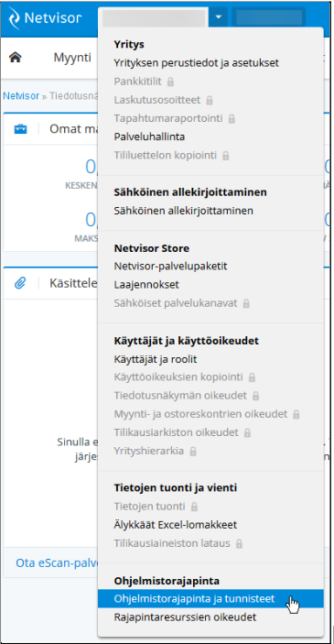Click lock icon next to Laskutusosoitteet
The width and height of the screenshot is (334, 644).
coord(210,100)
